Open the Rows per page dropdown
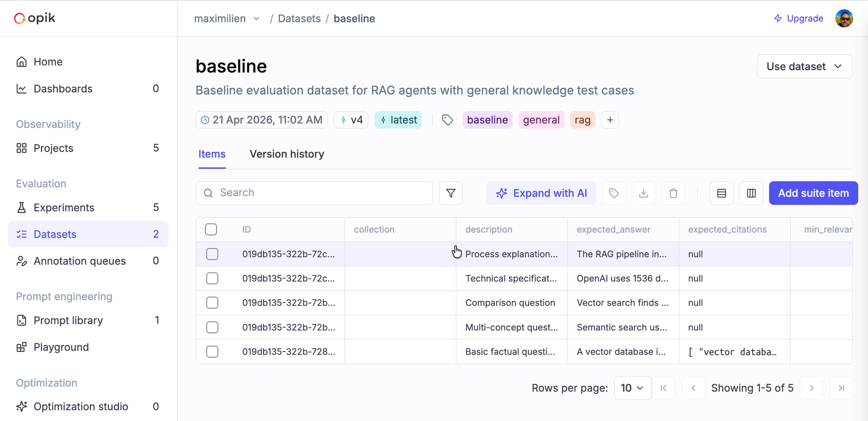The image size is (868, 421). [x=632, y=388]
